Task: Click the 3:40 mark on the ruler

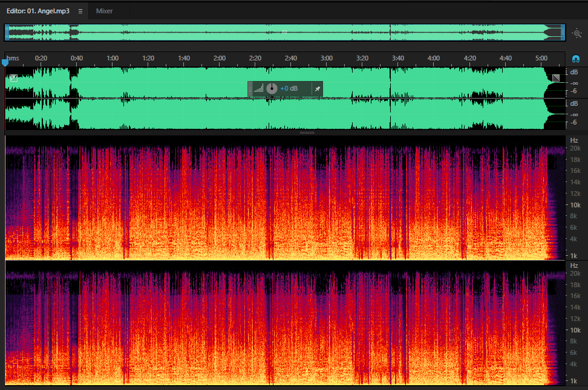Action: click(x=398, y=58)
